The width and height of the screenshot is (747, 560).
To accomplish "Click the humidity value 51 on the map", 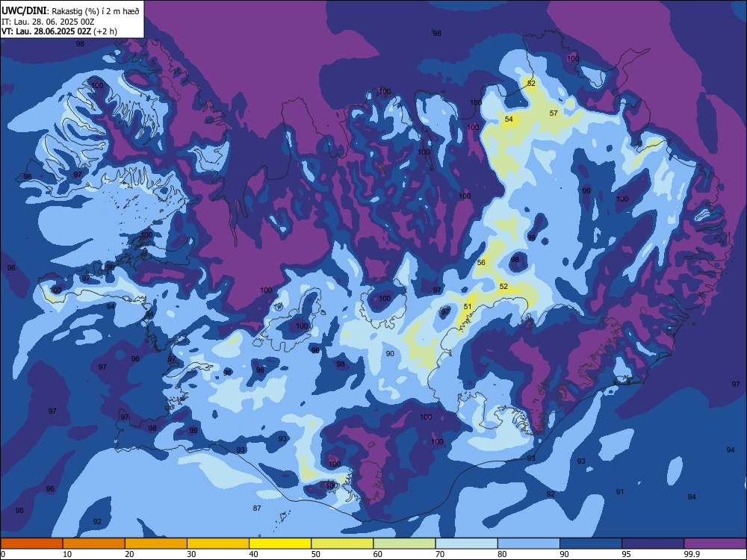I will [x=468, y=307].
